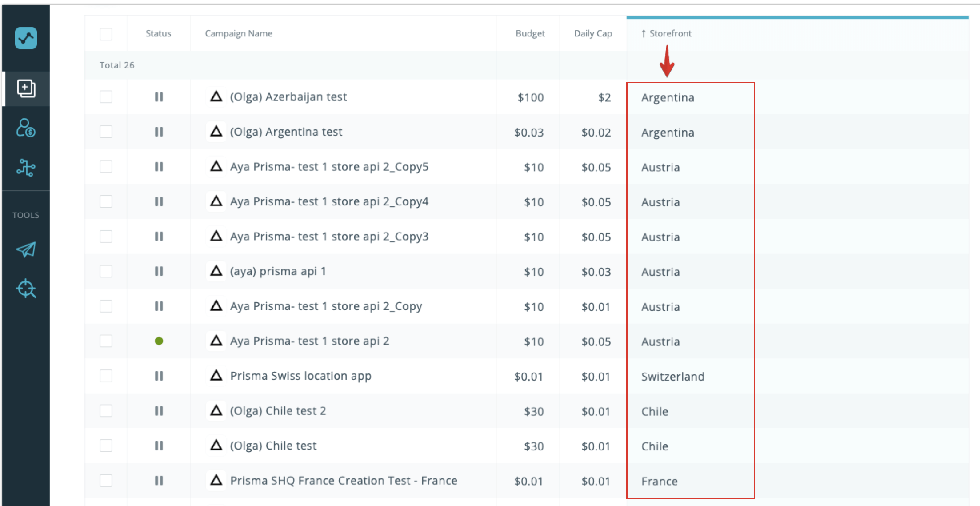Screen dimensions: 980x506
Task: Select the keyword targeting crosshair icon
Action: 25,289
